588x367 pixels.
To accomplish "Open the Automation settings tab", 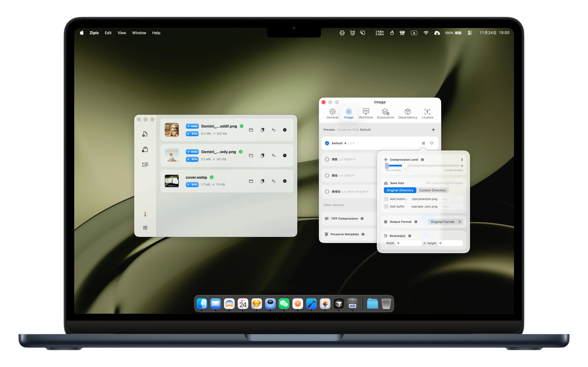I will 386,114.
